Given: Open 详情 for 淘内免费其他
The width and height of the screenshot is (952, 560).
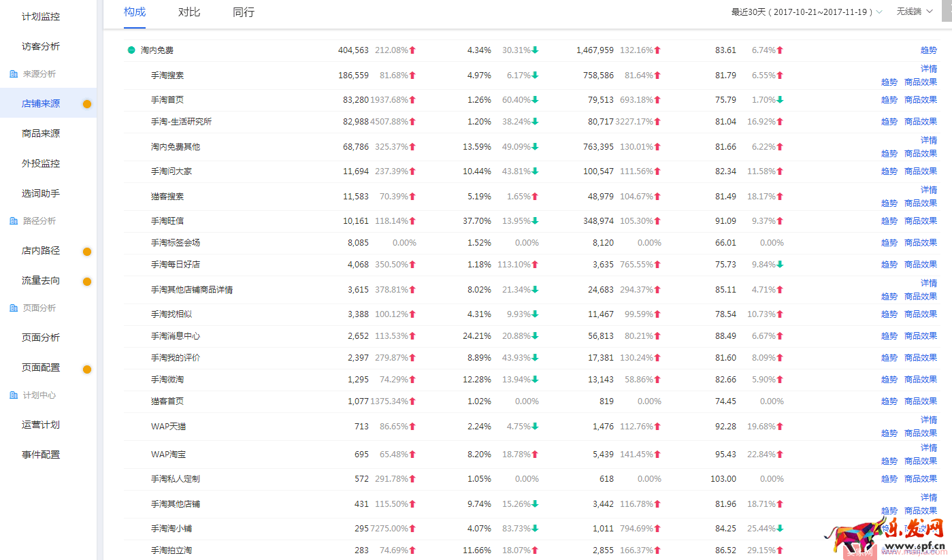Looking at the screenshot, I should click(x=928, y=140).
